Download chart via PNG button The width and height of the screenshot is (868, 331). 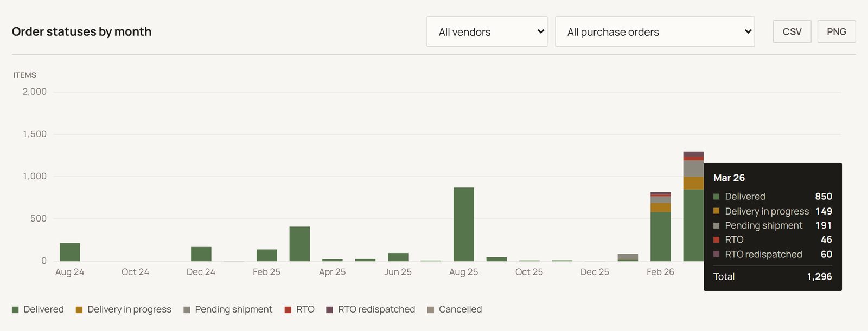tap(837, 31)
